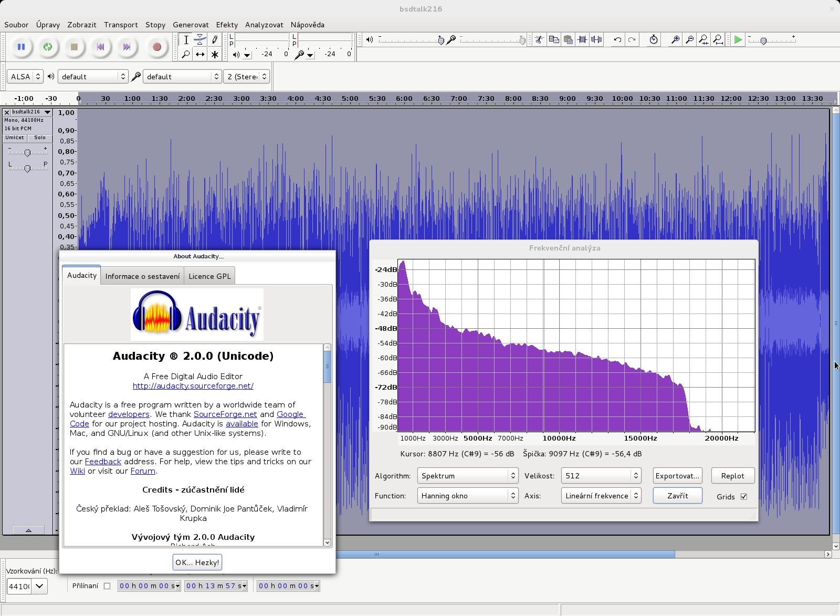Open the 2 (Stereo) channels dropdown
This screenshot has width=840, height=616.
coord(247,77)
